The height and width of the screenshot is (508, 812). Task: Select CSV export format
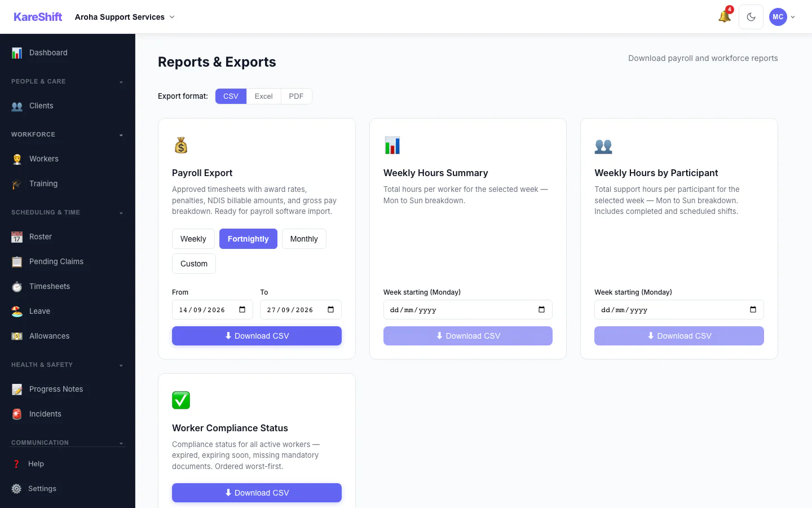pyautogui.click(x=231, y=96)
